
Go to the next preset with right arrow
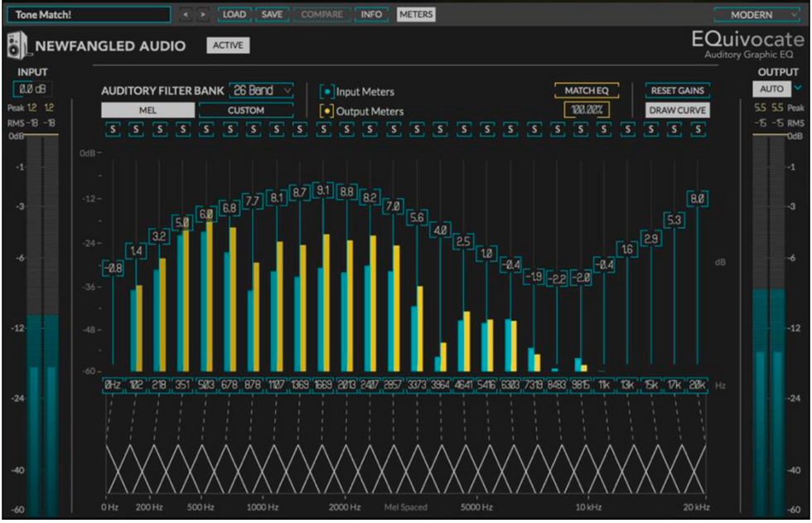[203, 14]
